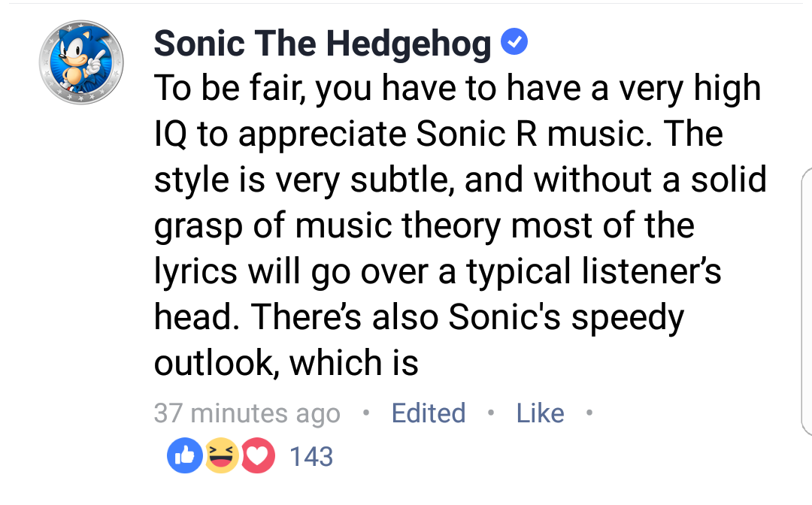This screenshot has height=505, width=812.
Task: Click the red heart Love reaction icon
Action: (x=258, y=456)
